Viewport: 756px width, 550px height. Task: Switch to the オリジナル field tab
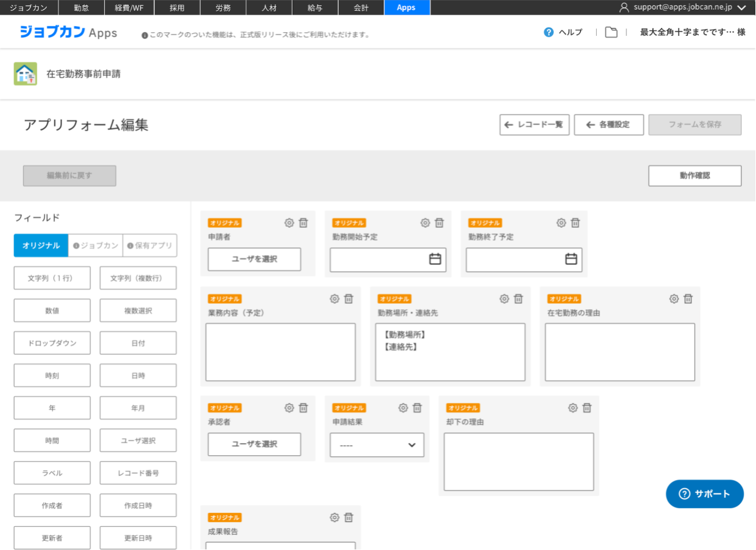pyautogui.click(x=41, y=246)
